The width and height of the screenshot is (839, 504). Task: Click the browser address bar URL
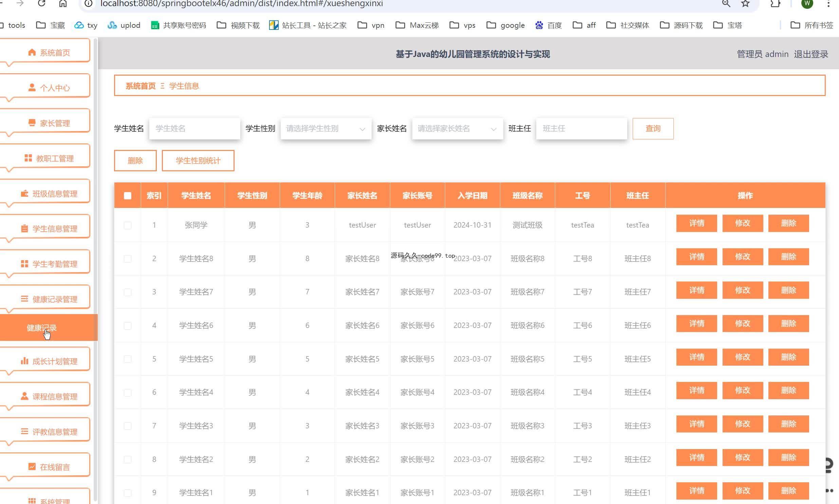coord(242,4)
